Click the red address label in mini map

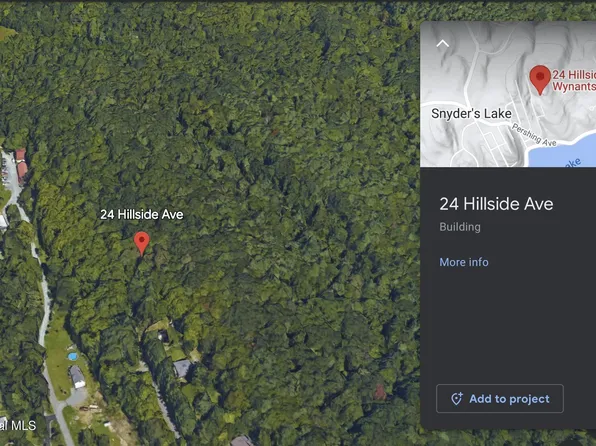(x=574, y=80)
